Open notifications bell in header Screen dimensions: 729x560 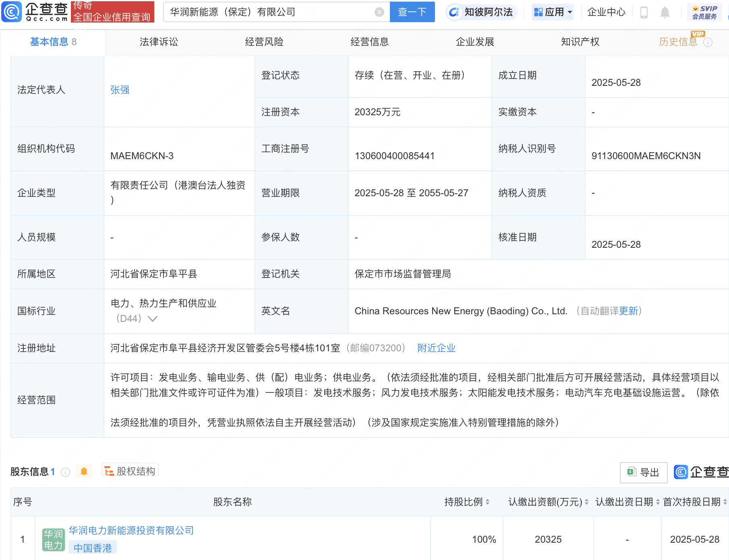pos(665,12)
